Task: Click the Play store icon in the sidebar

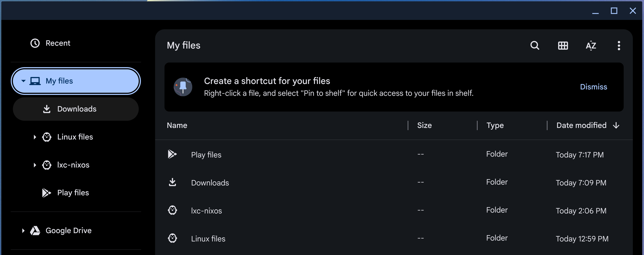Action: [x=47, y=193]
